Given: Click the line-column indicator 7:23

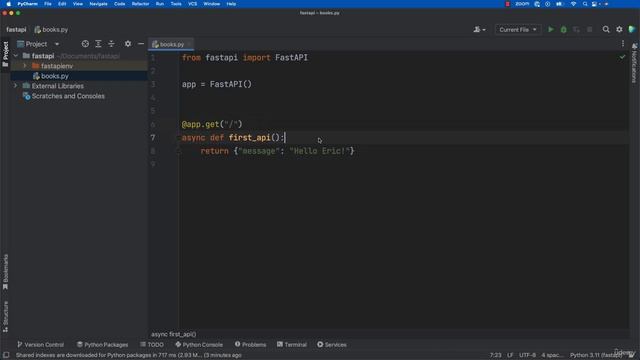Looking at the screenshot, I should point(496,355).
